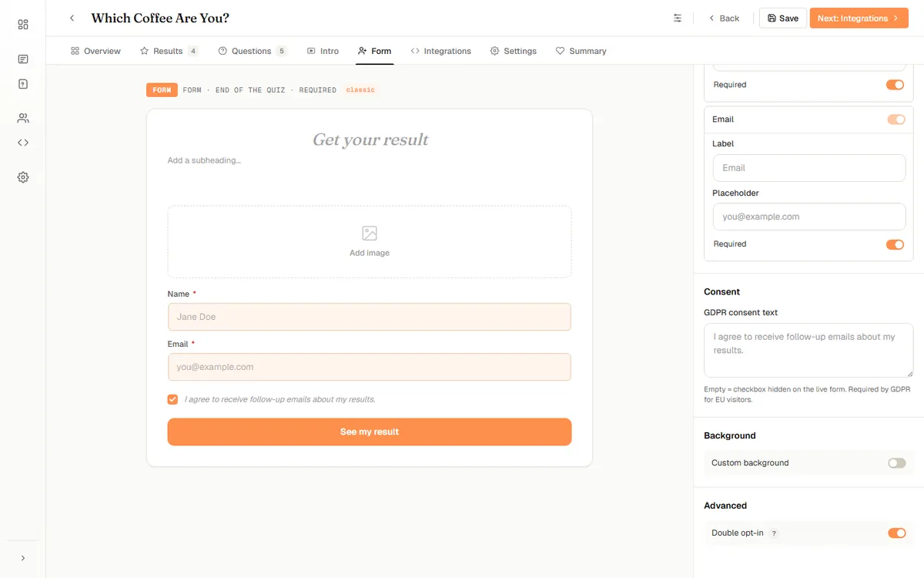
Task: Edit the Get your result heading
Action: click(x=370, y=139)
